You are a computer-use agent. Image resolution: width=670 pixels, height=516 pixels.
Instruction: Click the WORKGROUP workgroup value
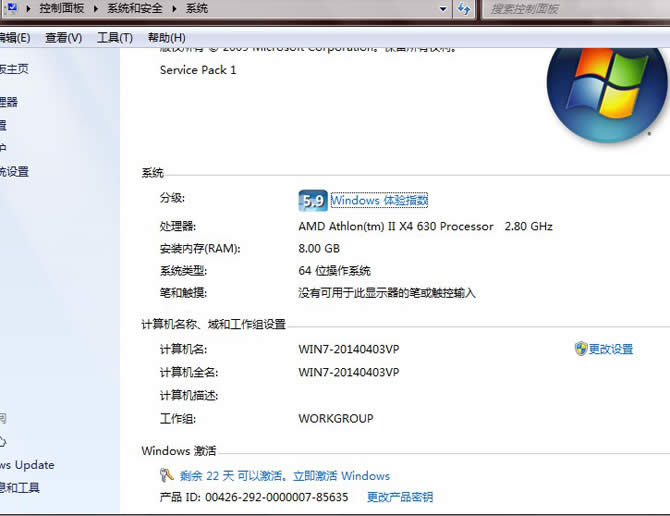click(336, 419)
